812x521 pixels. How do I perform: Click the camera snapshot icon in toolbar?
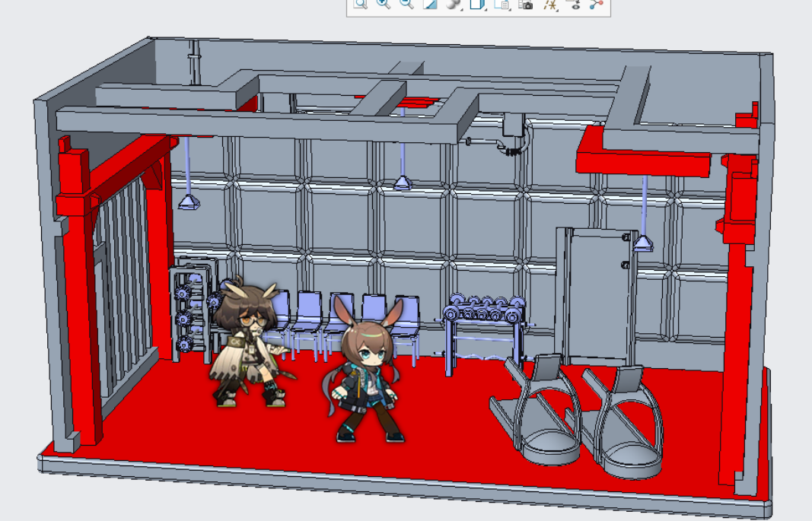pos(526,4)
